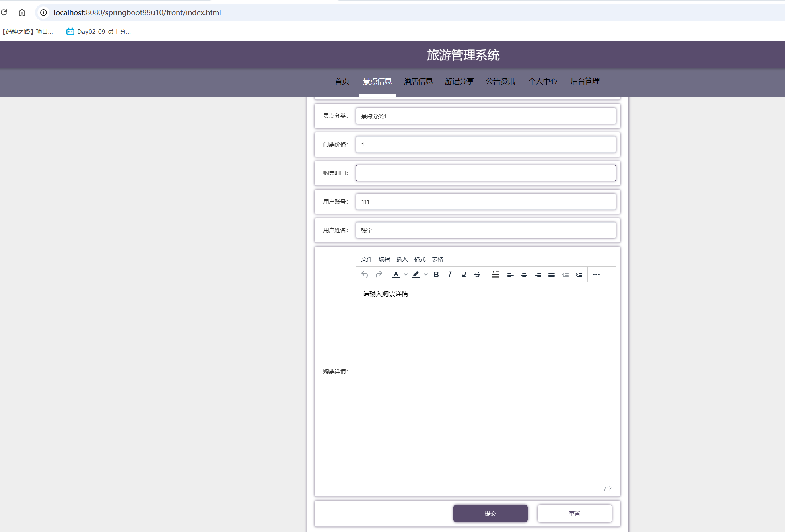Increase indent in editor
The width and height of the screenshot is (785, 532).
[579, 274]
